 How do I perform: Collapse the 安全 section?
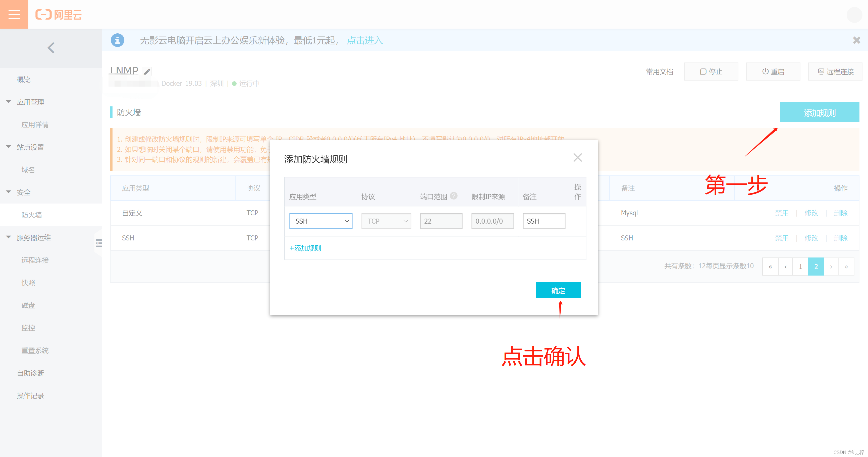[24, 192]
